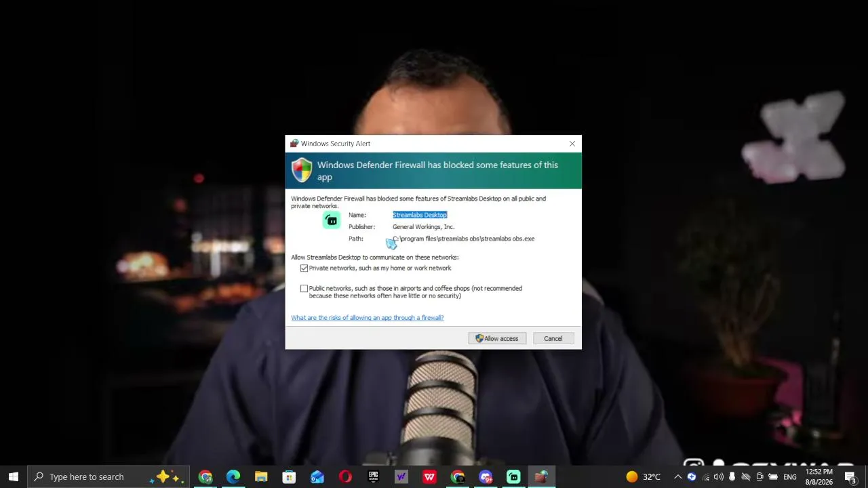Open the Outlook mail app in the taskbar
Screen dimensions: 868x488
click(x=317, y=476)
